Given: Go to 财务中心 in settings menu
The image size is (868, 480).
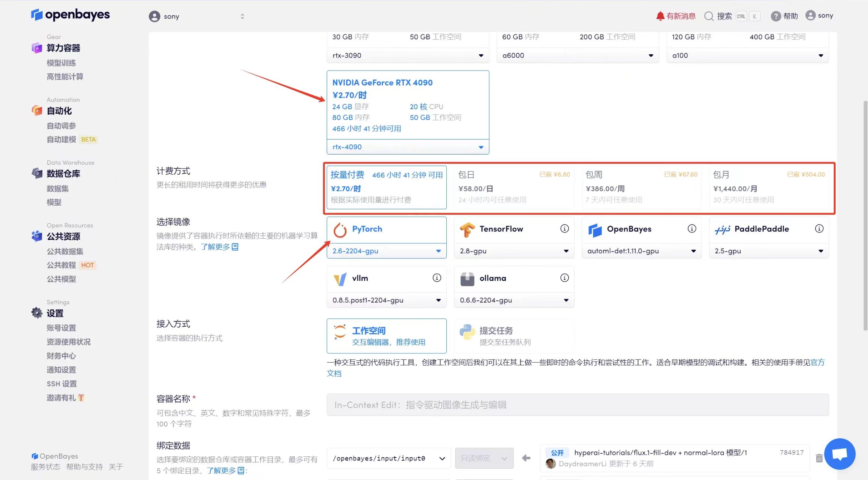Looking at the screenshot, I should 61,356.
